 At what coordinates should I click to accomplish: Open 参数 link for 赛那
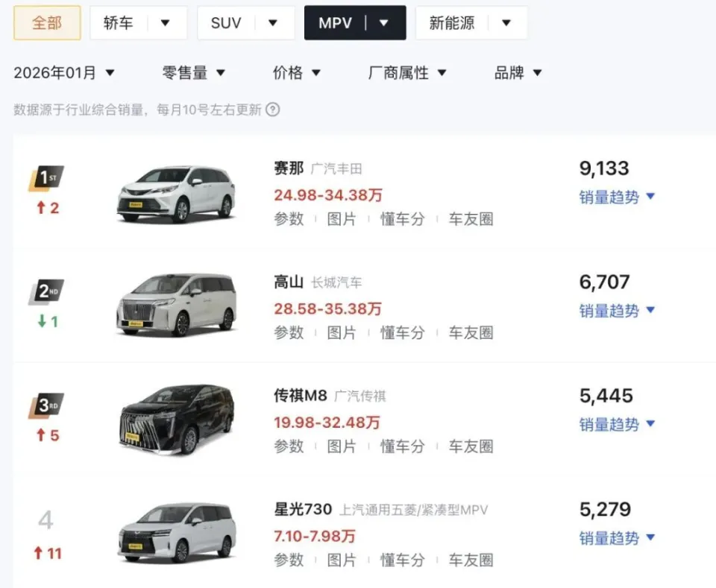288,219
